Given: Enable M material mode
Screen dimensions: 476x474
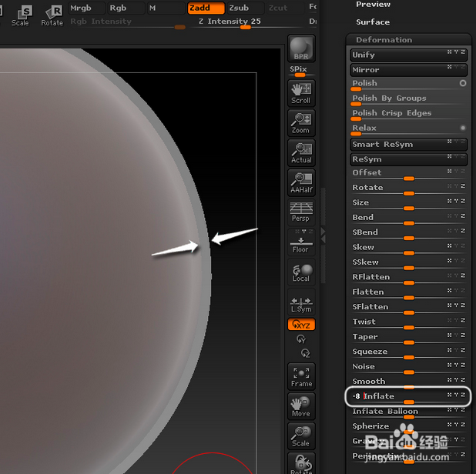Looking at the screenshot, I should pos(166,8).
